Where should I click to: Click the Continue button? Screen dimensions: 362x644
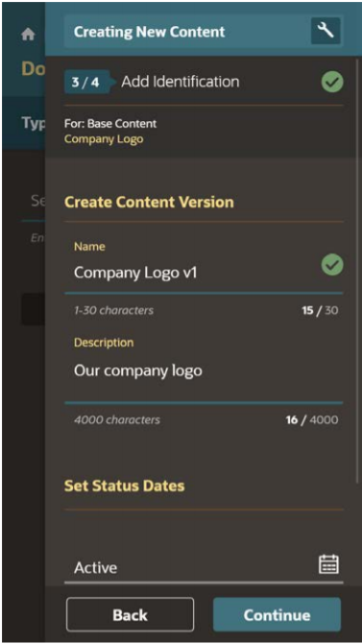click(x=278, y=614)
